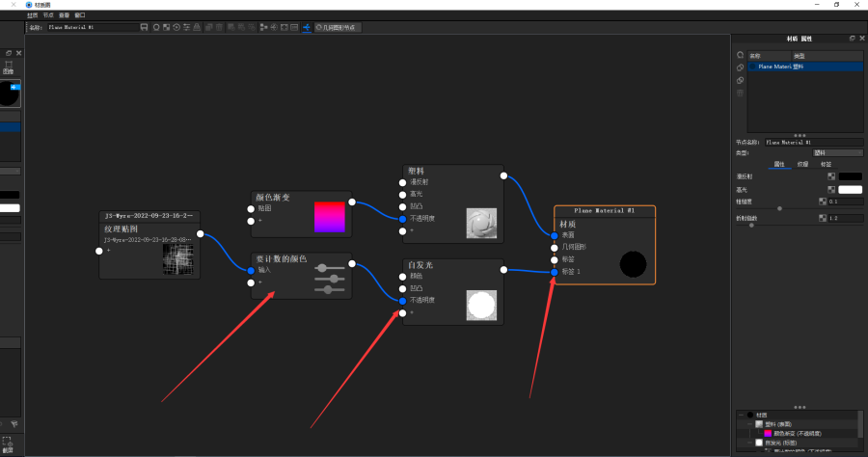Click the texture checker icon next to 高光
The image size is (868, 457).
[830, 189]
